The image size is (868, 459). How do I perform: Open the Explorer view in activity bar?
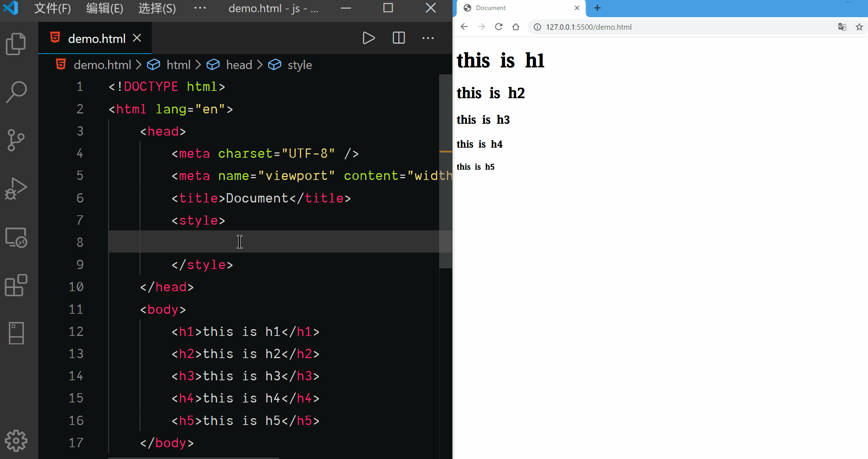point(16,44)
